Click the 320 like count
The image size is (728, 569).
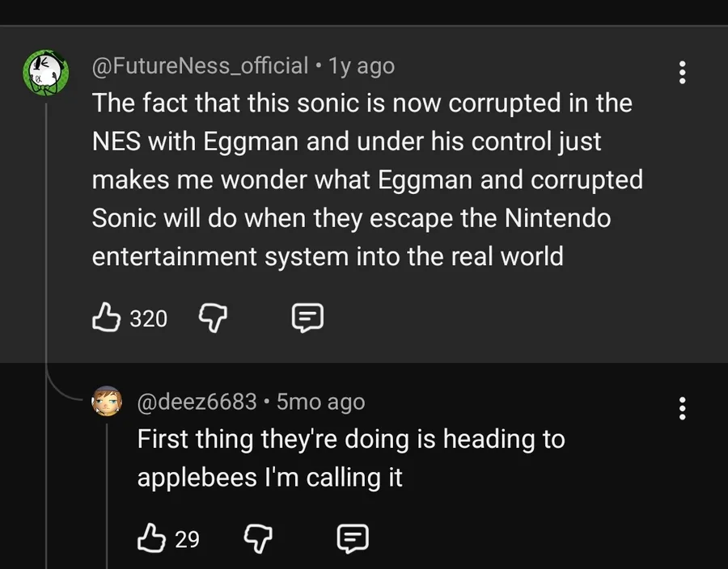pyautogui.click(x=149, y=318)
